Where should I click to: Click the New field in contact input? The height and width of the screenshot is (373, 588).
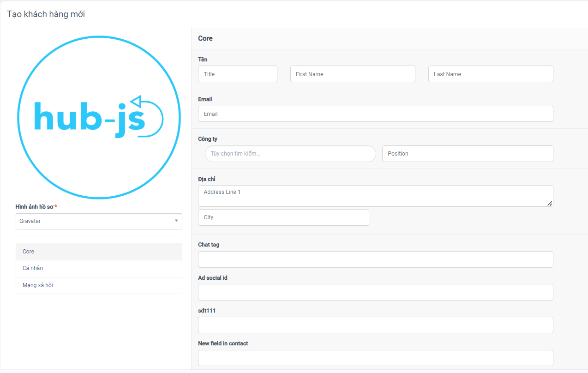point(375,358)
